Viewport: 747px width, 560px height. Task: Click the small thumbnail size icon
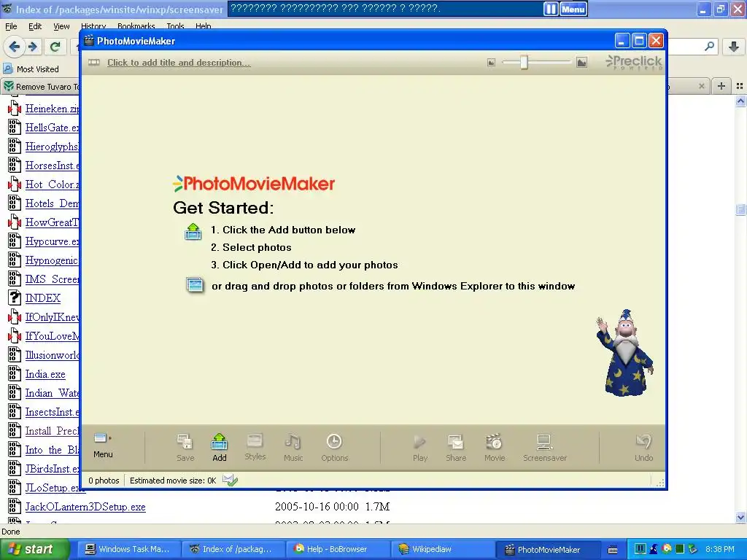(x=491, y=63)
